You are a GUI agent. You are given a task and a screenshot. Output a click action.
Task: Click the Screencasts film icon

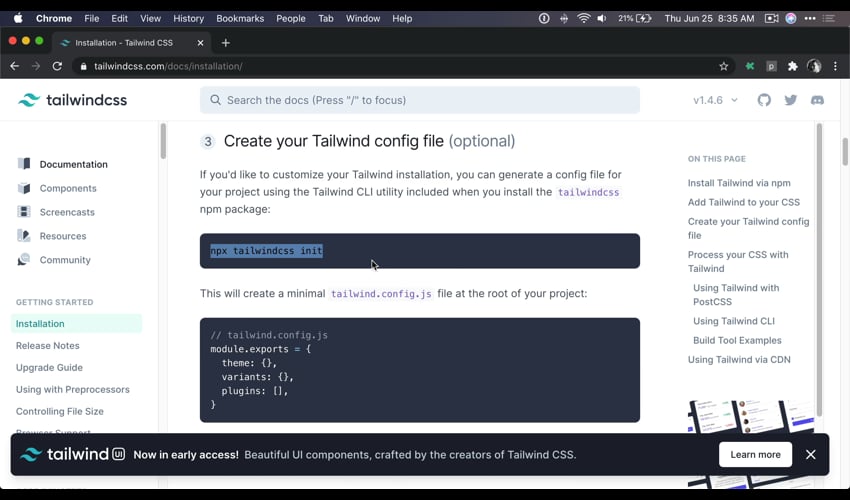[24, 211]
